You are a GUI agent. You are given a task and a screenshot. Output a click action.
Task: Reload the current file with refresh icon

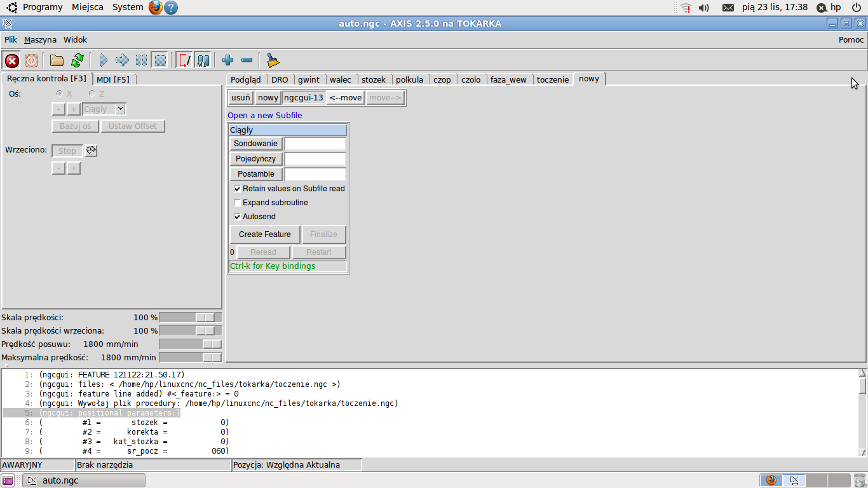tap(78, 60)
